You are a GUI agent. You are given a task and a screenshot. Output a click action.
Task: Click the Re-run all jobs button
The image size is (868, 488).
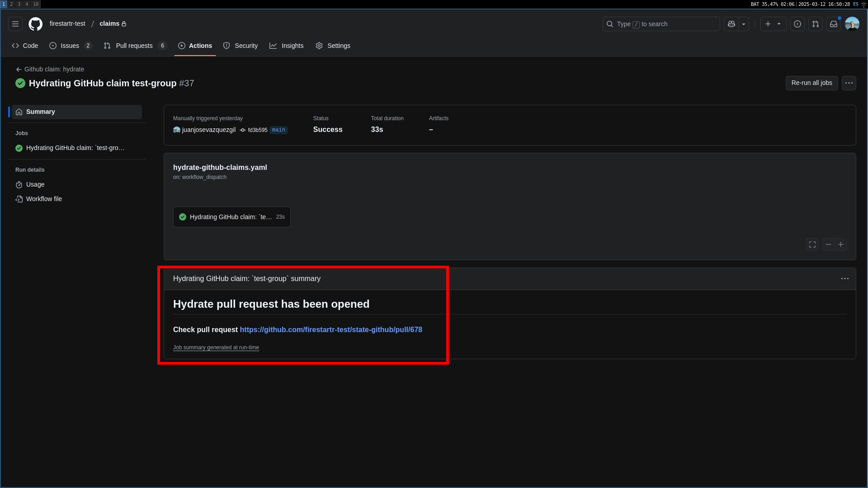811,83
